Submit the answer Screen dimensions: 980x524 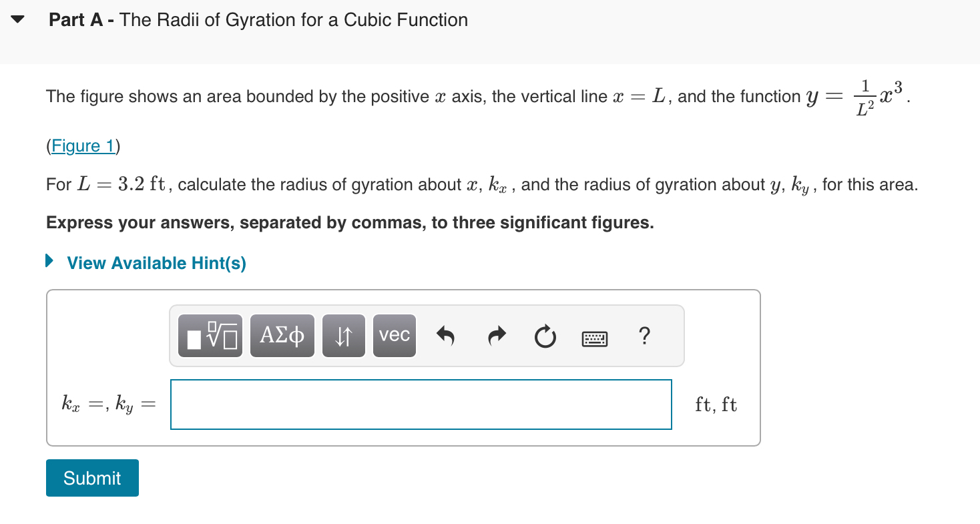92,478
